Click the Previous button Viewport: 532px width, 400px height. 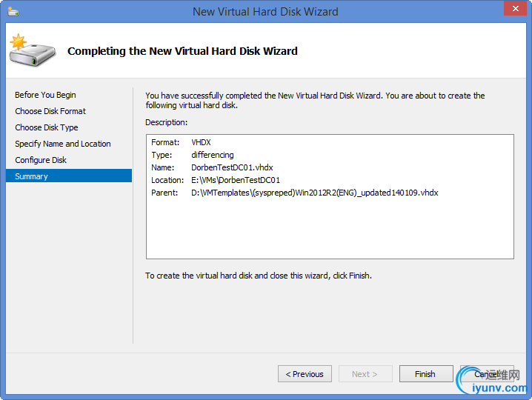click(x=305, y=374)
